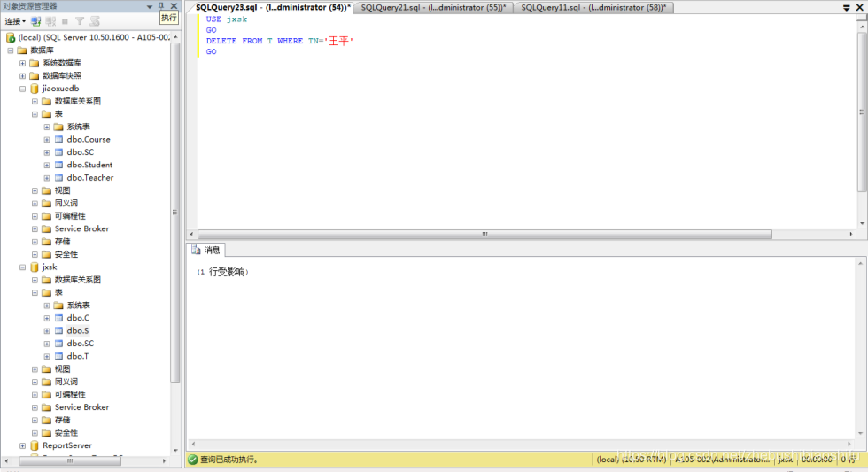868x472 pixels.
Task: Toggle auto-hide pin of Object Explorer
Action: pyautogui.click(x=161, y=6)
